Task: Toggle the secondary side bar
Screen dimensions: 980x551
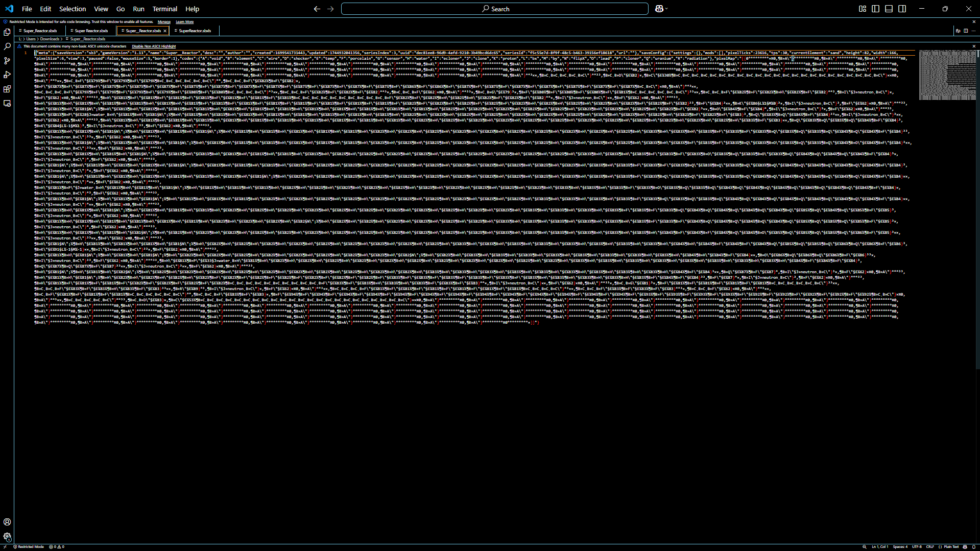Action: 902,9
